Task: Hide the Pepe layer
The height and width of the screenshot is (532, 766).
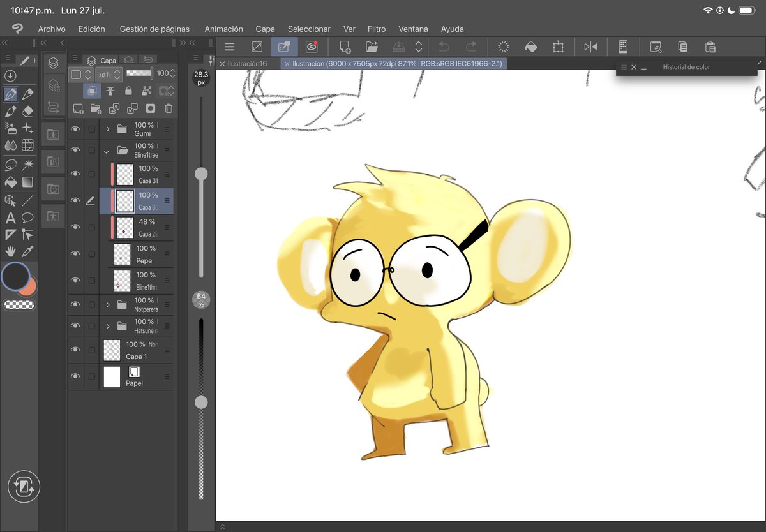Action: (x=75, y=254)
